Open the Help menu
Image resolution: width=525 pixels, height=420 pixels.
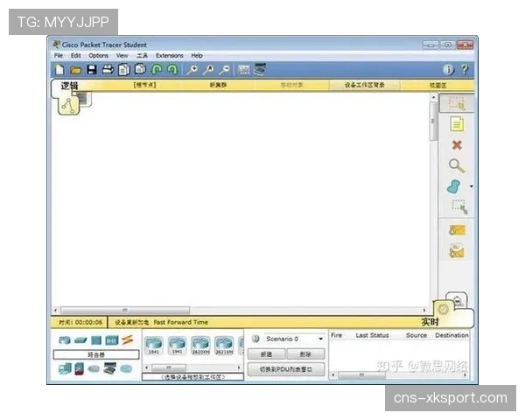pos(197,56)
